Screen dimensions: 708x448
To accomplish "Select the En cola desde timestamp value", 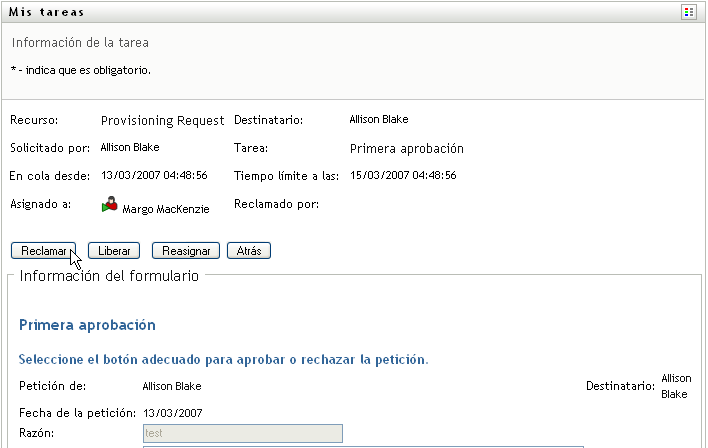I will click(154, 175).
